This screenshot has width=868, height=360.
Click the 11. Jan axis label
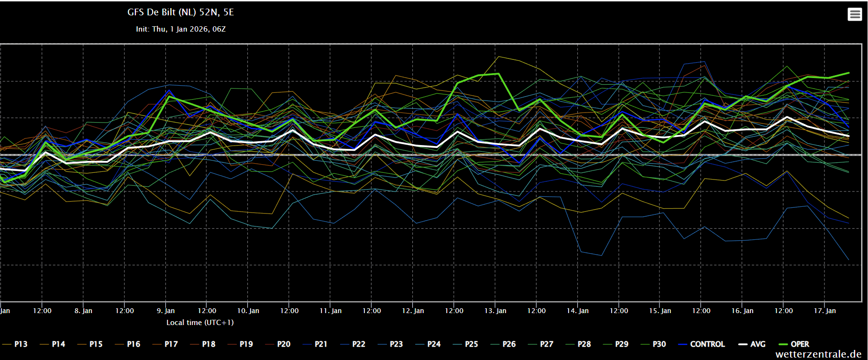click(330, 311)
